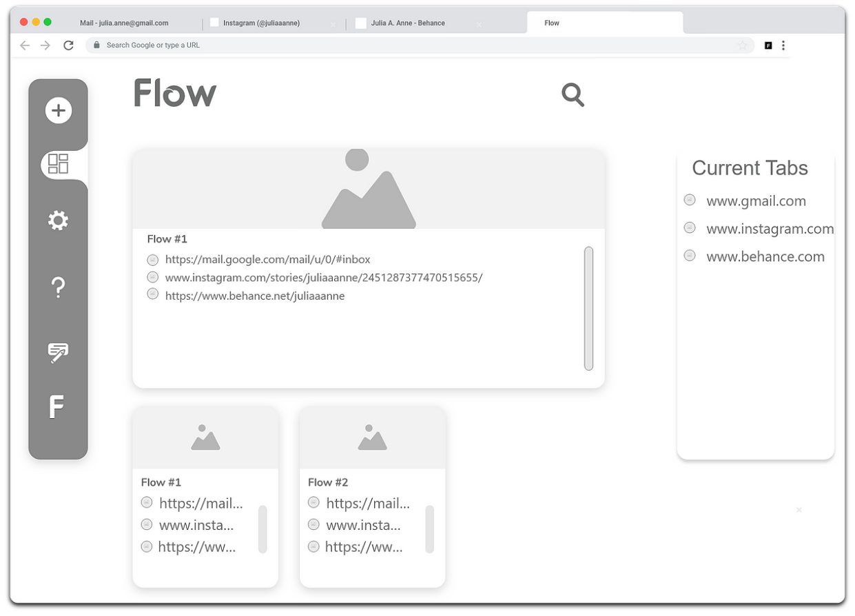Click the magnifying glass search icon
Viewport: 855px width, 616px height.
coord(573,94)
